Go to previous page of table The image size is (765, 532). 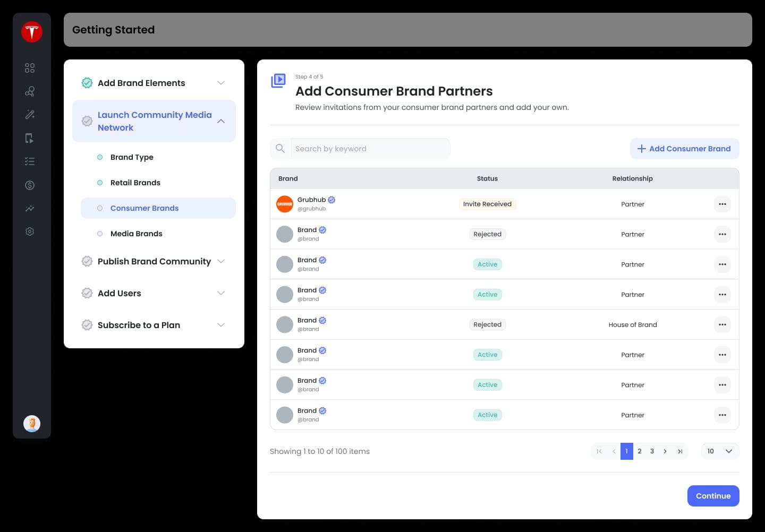pyautogui.click(x=614, y=451)
